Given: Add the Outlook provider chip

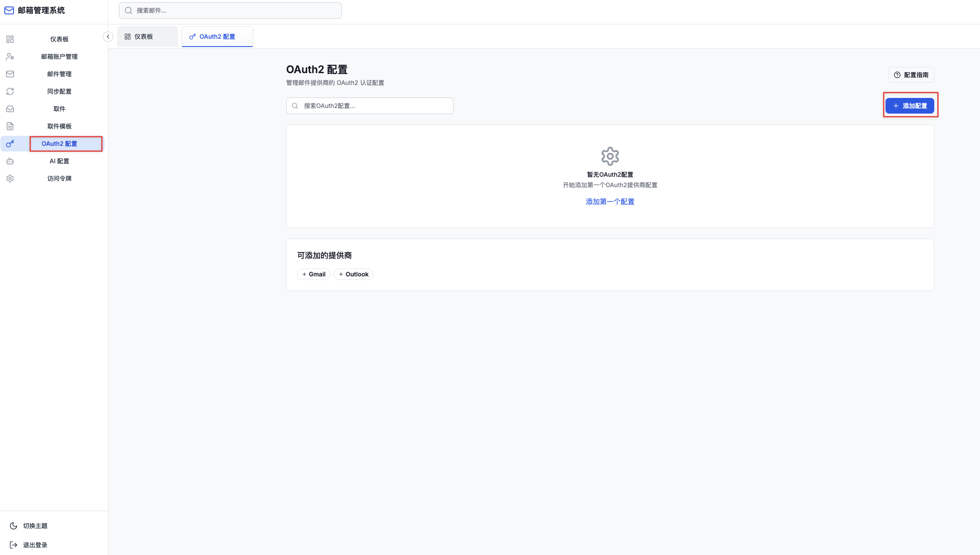Looking at the screenshot, I should tap(353, 274).
